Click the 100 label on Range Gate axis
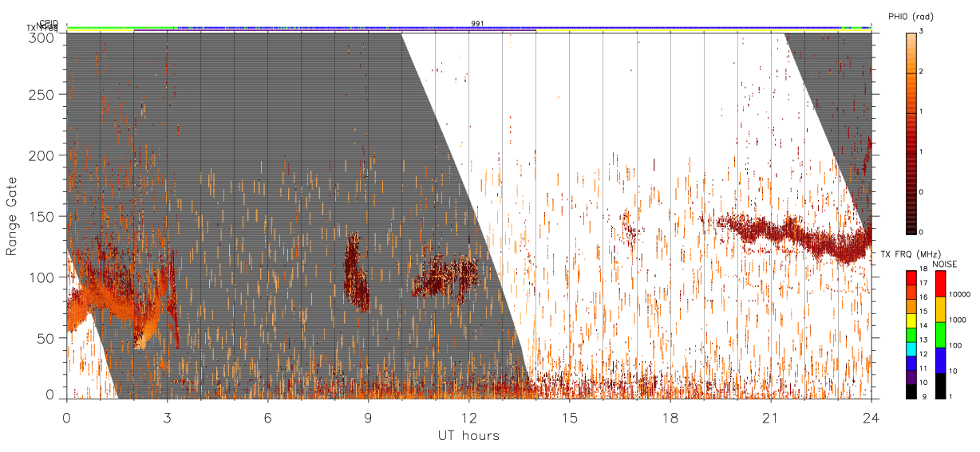Viewport: 980px width, 452px height. click(x=42, y=277)
